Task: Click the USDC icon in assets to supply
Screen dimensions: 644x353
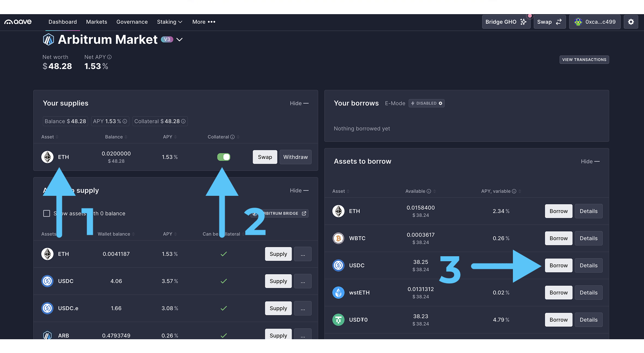Action: pyautogui.click(x=47, y=281)
